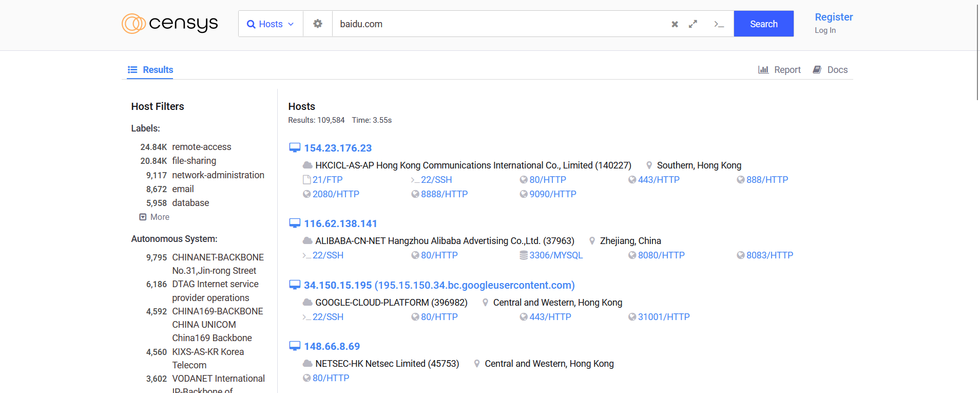Open the query terminal prompt icon
The width and height of the screenshot is (980, 393).
tap(719, 24)
